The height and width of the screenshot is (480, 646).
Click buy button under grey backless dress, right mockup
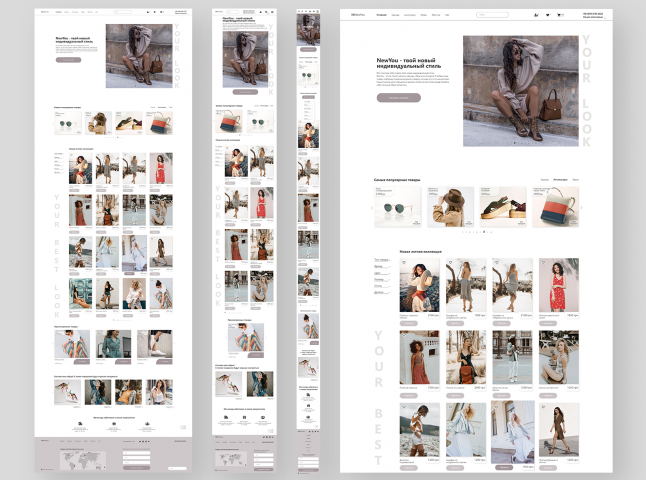pyautogui.click(x=455, y=323)
